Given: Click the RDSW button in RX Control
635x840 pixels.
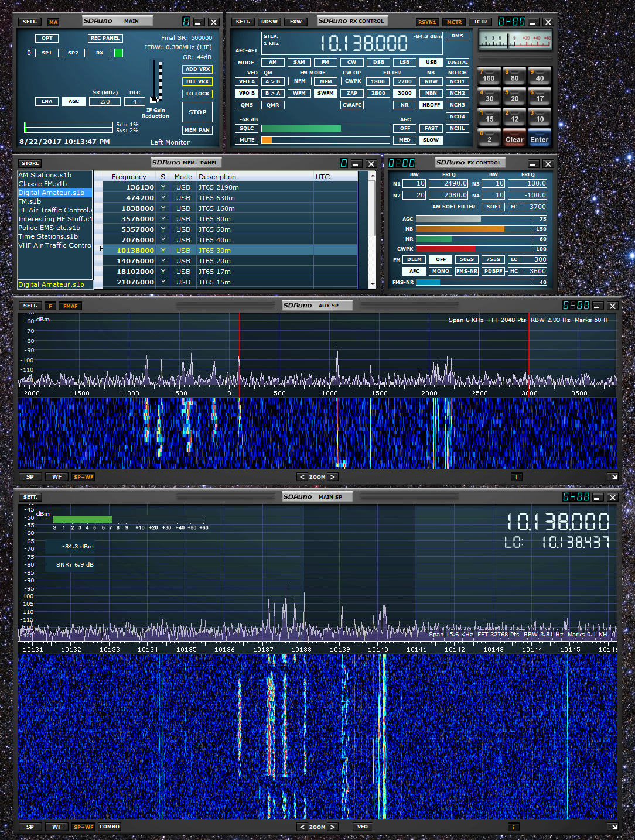Looking at the screenshot, I should pos(269,22).
